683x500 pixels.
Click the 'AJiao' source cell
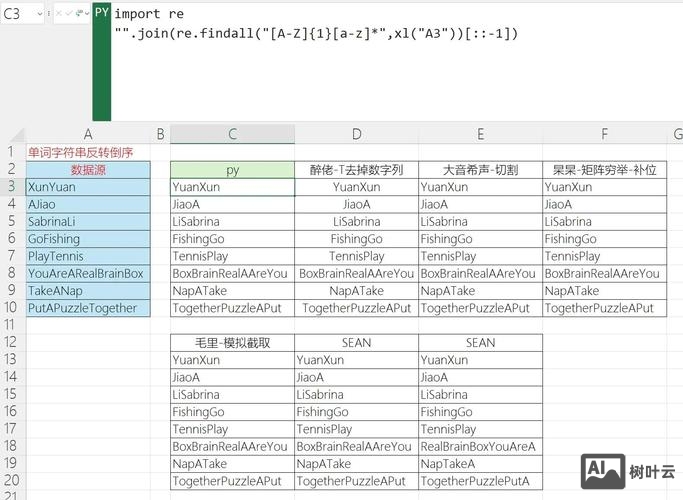pyautogui.click(x=88, y=204)
